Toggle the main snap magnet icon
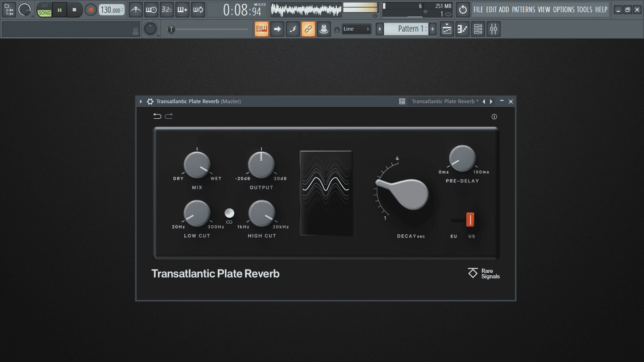This screenshot has height=362, width=644. [337, 29]
